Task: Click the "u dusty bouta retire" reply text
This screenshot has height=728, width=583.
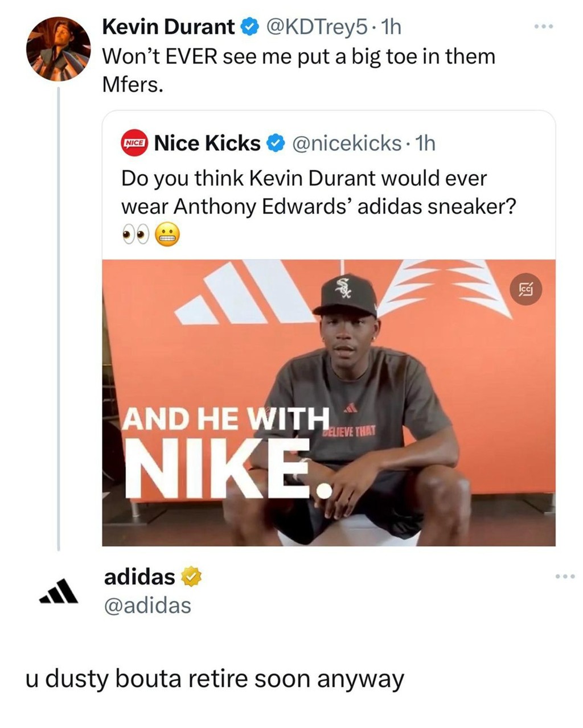Action: [x=215, y=678]
